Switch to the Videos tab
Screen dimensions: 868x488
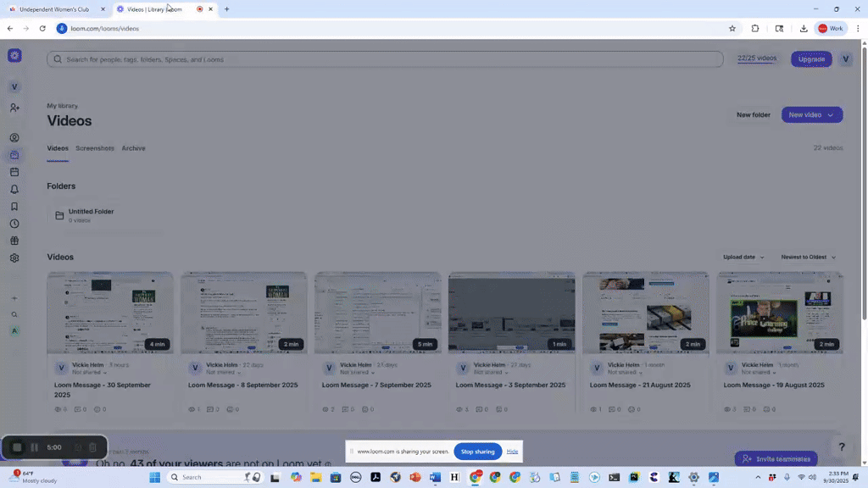point(58,148)
